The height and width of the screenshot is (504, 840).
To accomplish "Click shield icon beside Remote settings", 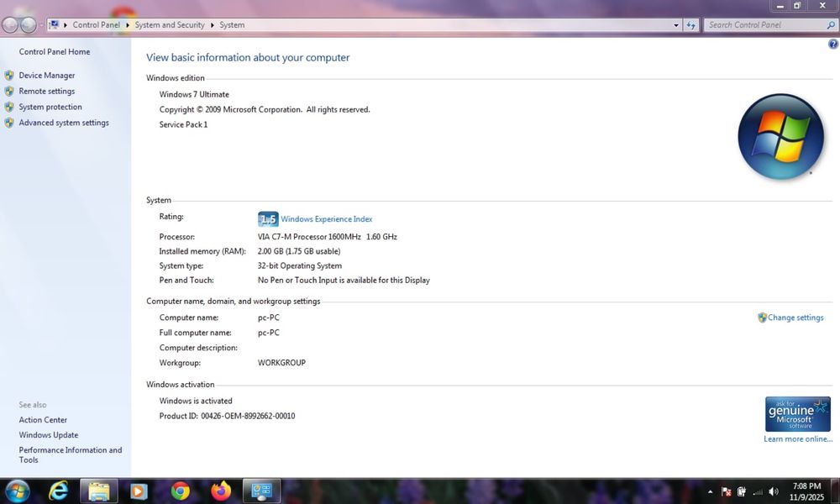I will (9, 91).
